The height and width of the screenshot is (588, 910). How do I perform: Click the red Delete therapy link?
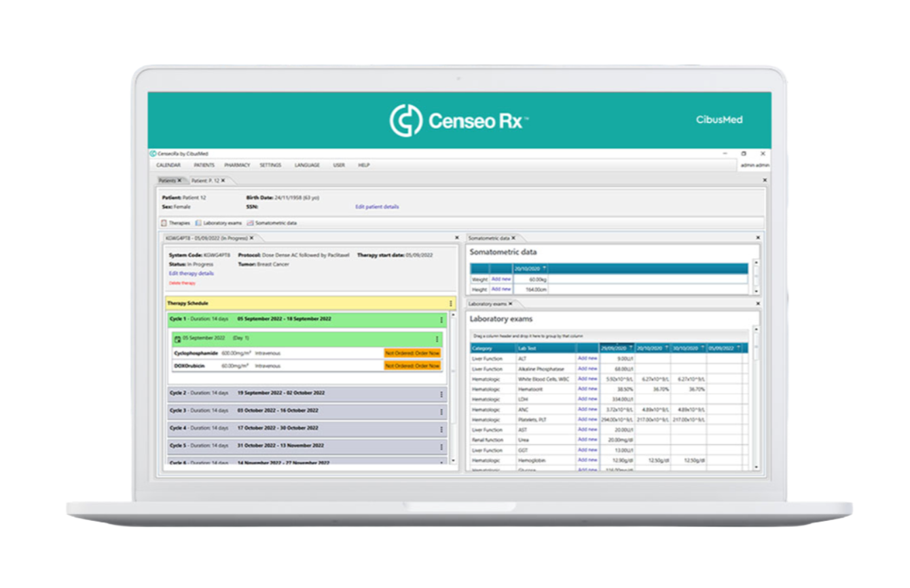pyautogui.click(x=181, y=282)
